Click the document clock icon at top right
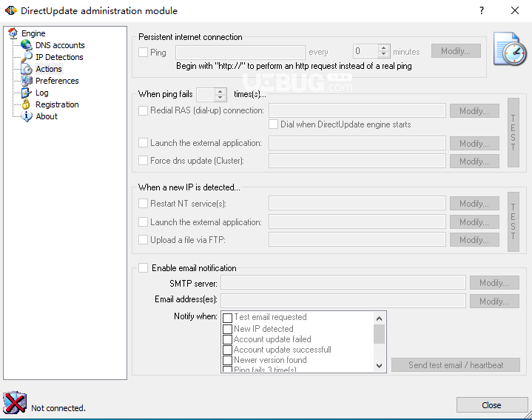Viewport: 532px width, 420px height. pos(510,49)
